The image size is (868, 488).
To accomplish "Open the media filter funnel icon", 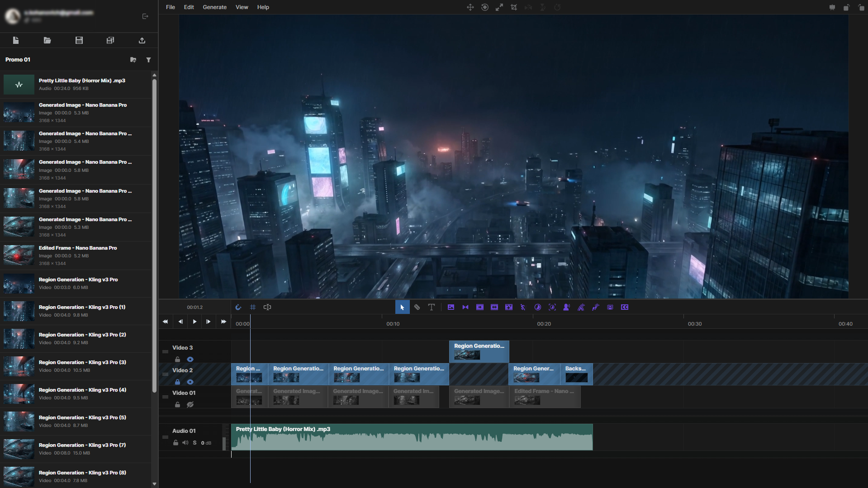I will 148,60.
